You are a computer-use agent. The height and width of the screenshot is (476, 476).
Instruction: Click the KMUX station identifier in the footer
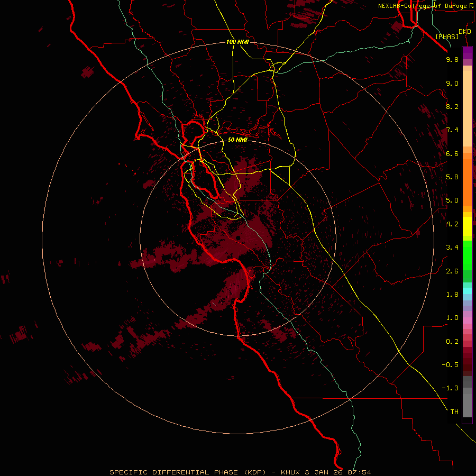click(x=291, y=472)
